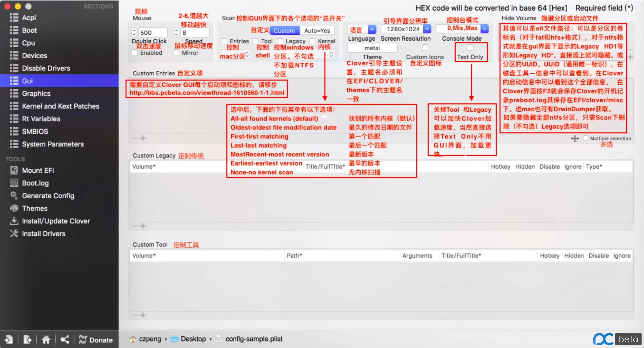
Task: Click the plus icon under Custom Legacy table
Action: coord(143,226)
